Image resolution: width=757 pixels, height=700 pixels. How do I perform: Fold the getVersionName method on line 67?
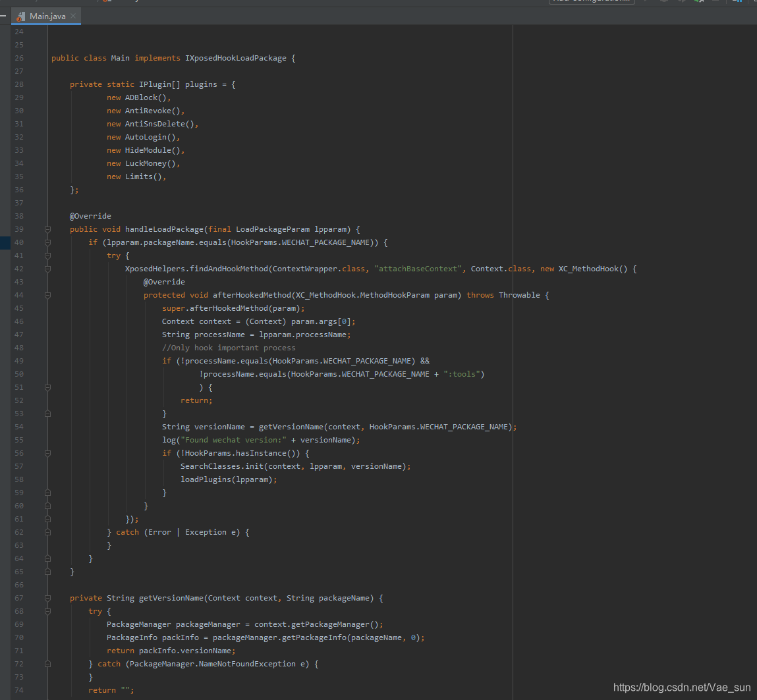click(x=48, y=598)
